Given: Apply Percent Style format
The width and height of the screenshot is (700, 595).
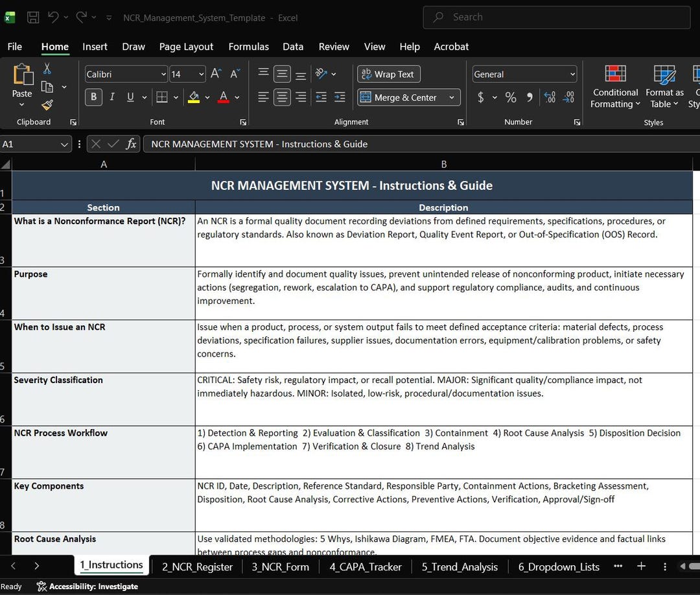Looking at the screenshot, I should coord(511,97).
